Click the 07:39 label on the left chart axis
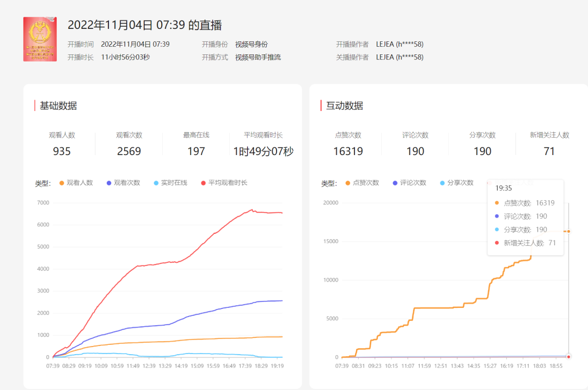 [53, 366]
